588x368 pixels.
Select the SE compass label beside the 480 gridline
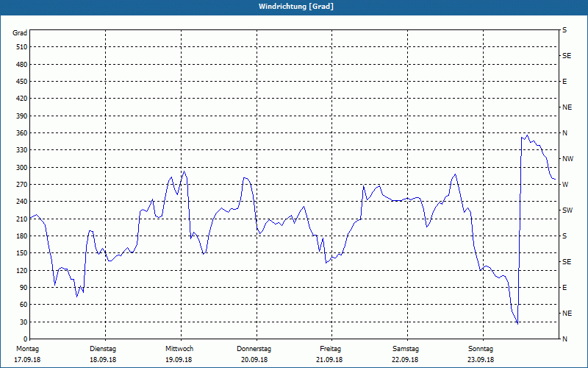(x=567, y=56)
